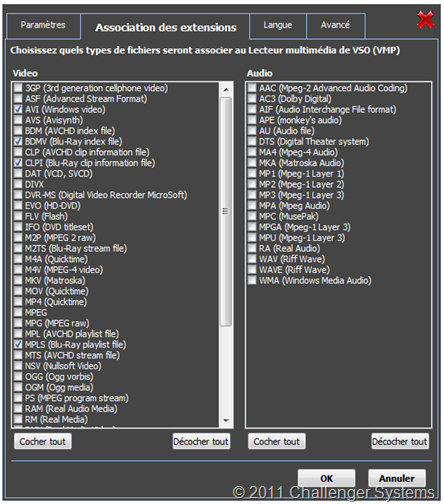Select the DVR-MS (Digital Video Recorder MicroSoft) text
The width and height of the screenshot is (444, 504).
point(106,195)
